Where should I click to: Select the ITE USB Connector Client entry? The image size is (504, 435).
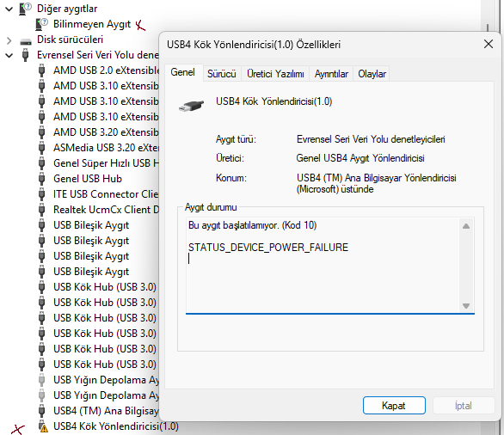click(106, 194)
